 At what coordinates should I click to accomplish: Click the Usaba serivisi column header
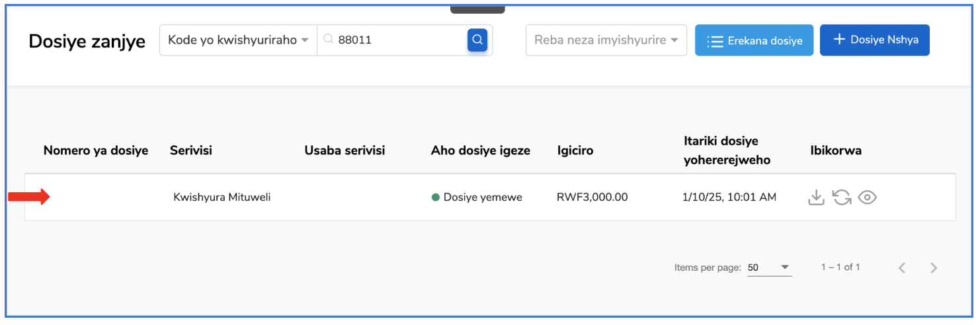345,151
